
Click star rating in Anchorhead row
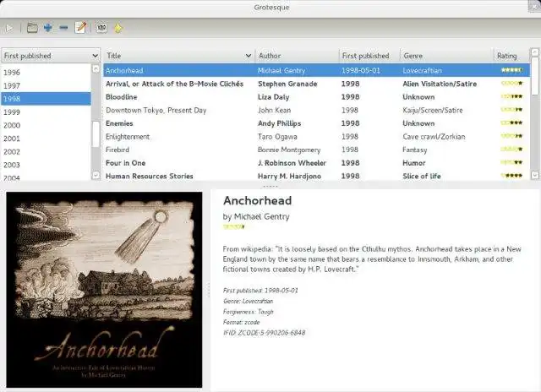pos(512,70)
